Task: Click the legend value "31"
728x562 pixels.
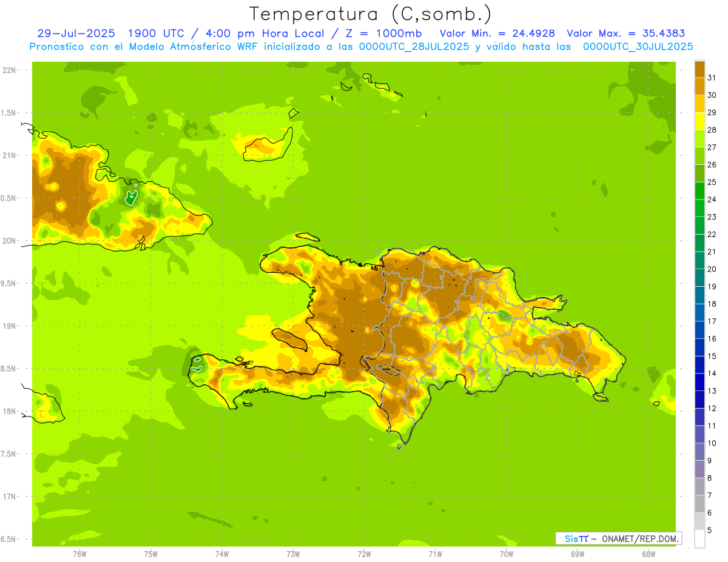Action: pos(712,78)
